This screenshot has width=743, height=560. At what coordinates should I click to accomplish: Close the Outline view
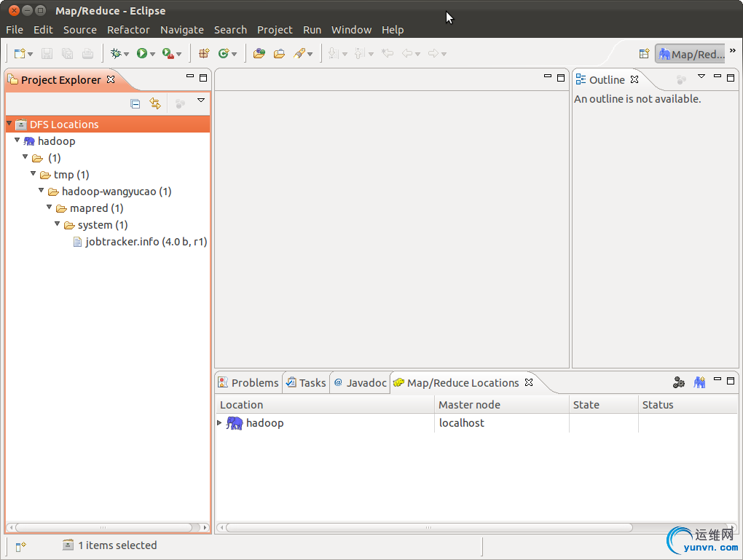[634, 79]
